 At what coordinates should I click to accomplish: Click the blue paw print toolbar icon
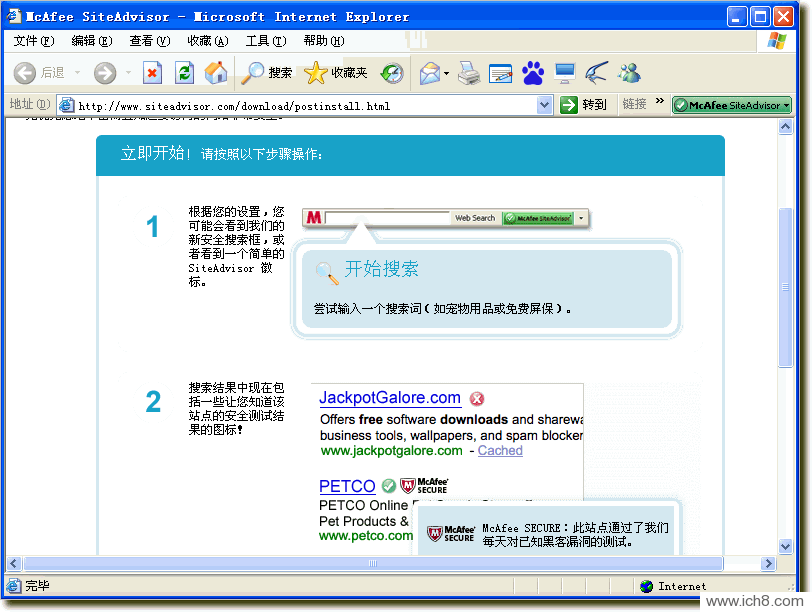pyautogui.click(x=533, y=73)
